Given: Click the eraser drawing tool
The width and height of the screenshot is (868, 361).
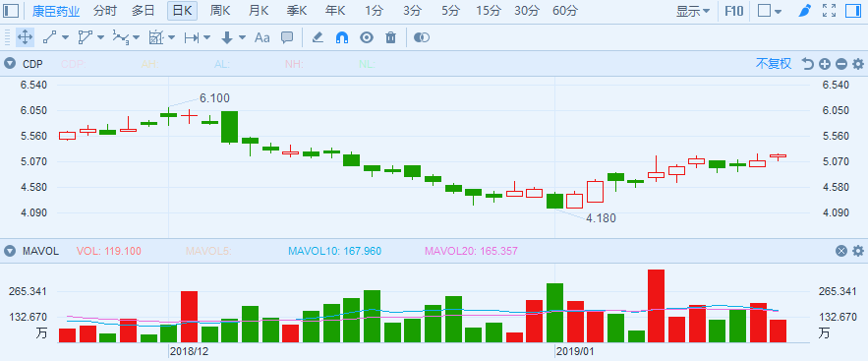Looking at the screenshot, I should coord(318,37).
